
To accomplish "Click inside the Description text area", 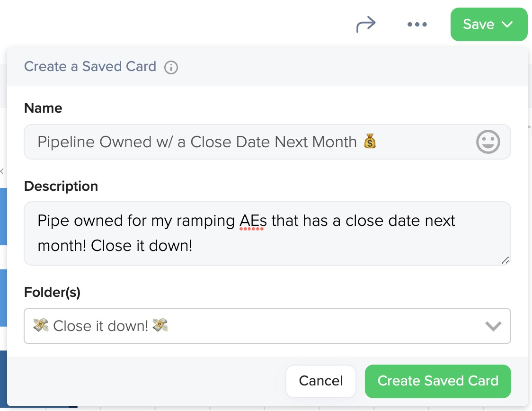I will [x=267, y=233].
